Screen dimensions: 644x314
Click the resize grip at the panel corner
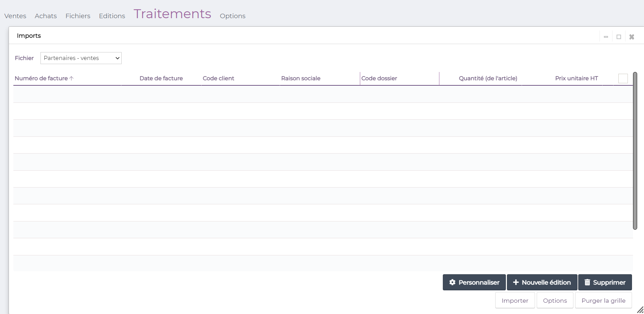[x=640, y=310]
